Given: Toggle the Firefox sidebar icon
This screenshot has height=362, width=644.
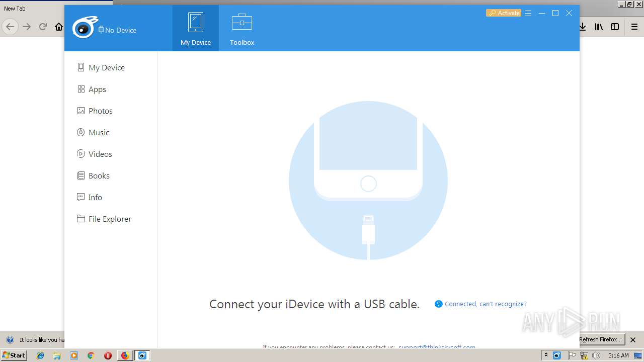Looking at the screenshot, I should pos(615,27).
